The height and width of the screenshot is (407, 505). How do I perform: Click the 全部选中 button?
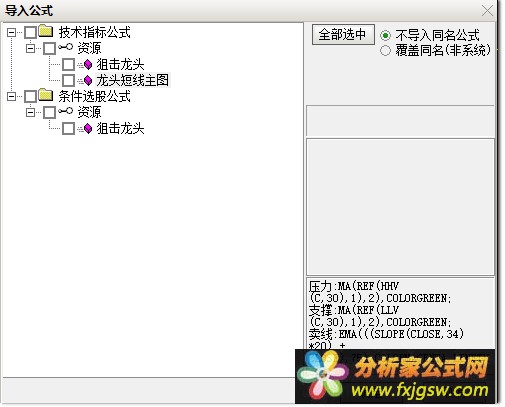click(x=343, y=34)
